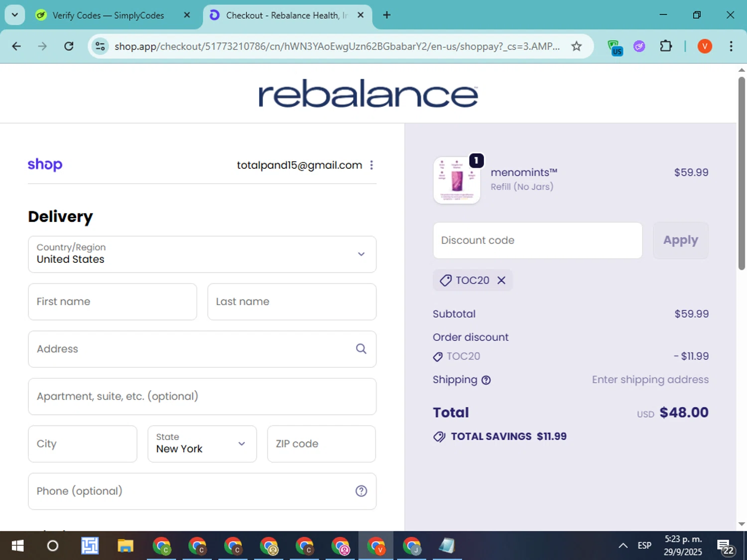Go back using the browser back arrow

16,46
